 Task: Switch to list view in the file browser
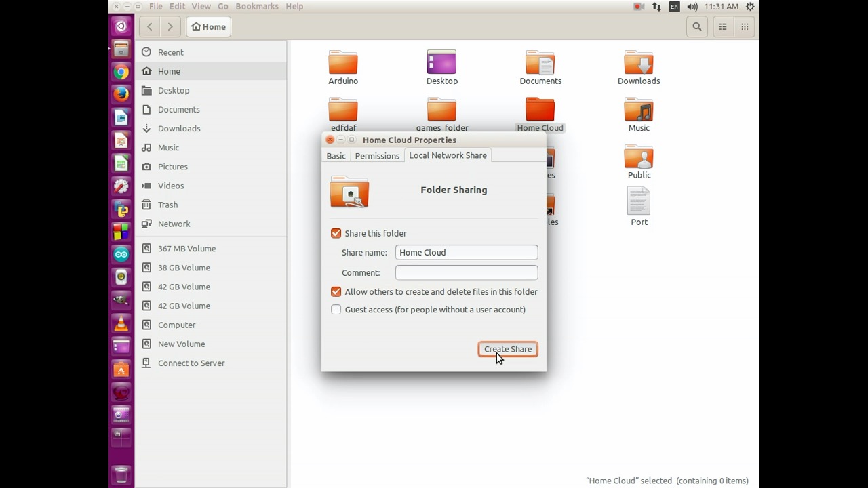(723, 26)
